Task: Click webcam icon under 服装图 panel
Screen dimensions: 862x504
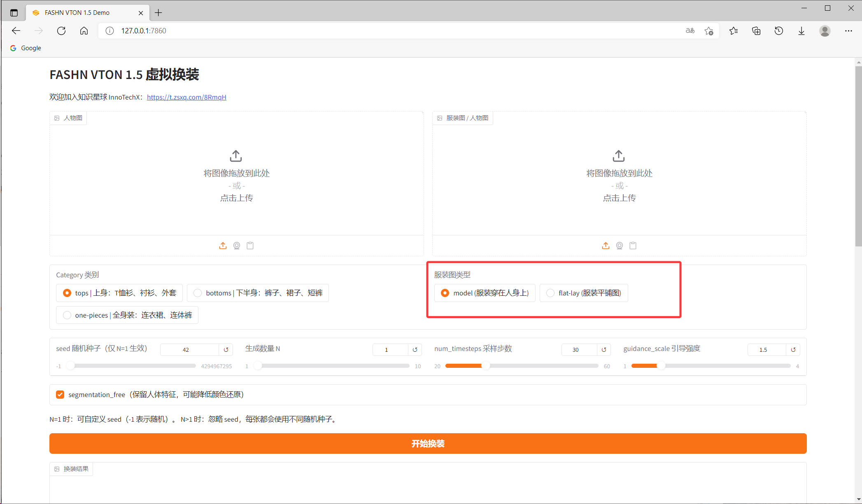Action: click(620, 246)
